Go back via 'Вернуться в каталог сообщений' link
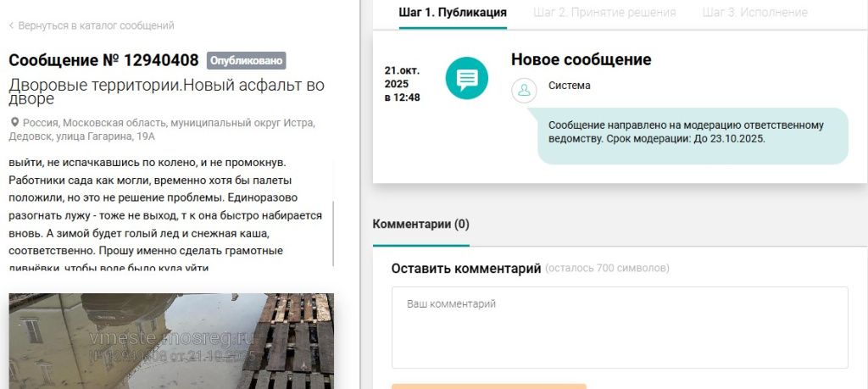Image resolution: width=868 pixels, height=389 pixels. 96,25
